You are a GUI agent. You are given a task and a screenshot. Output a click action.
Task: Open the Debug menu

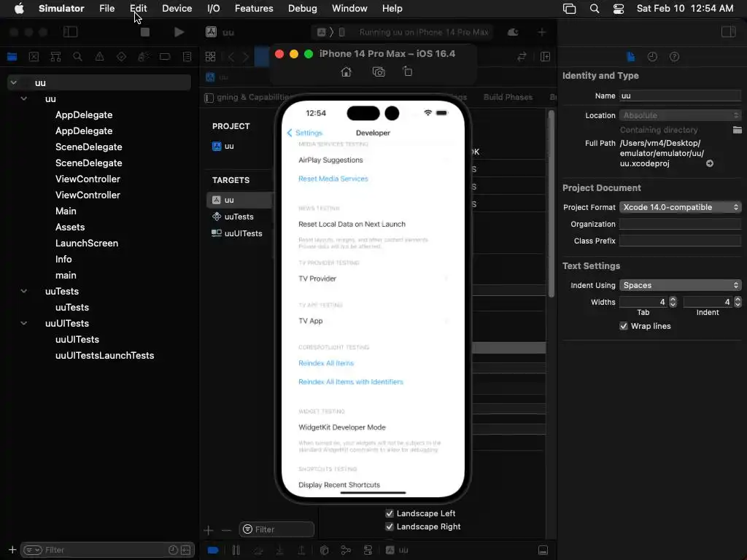pos(302,8)
